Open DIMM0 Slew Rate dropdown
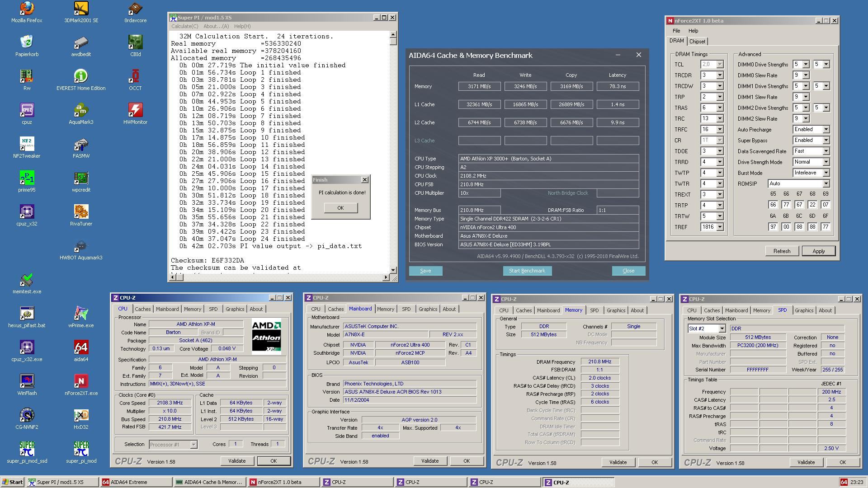 tap(806, 75)
